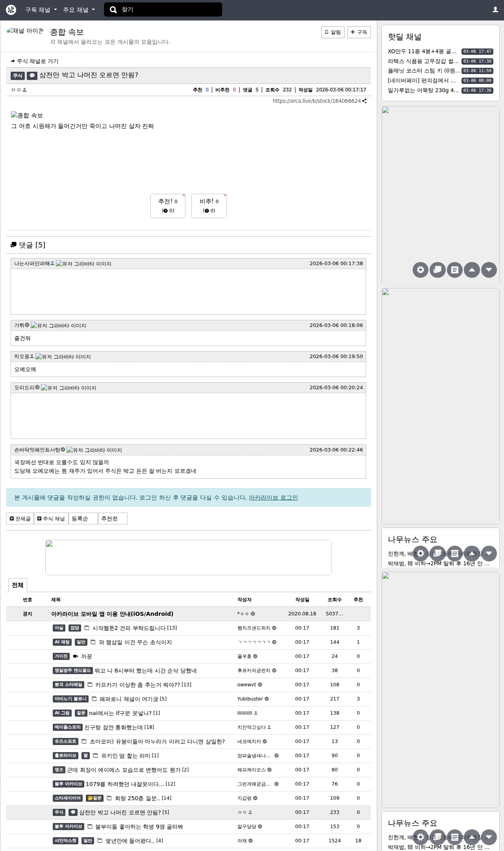The height and width of the screenshot is (851, 504).
Task: Expand the 주요 채널 dropdown
Action: pyautogui.click(x=79, y=10)
